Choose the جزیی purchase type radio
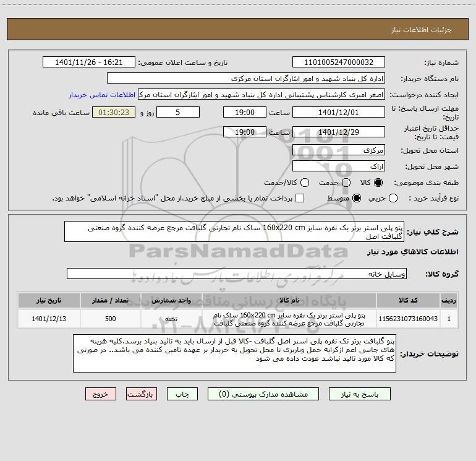 coord(393,198)
